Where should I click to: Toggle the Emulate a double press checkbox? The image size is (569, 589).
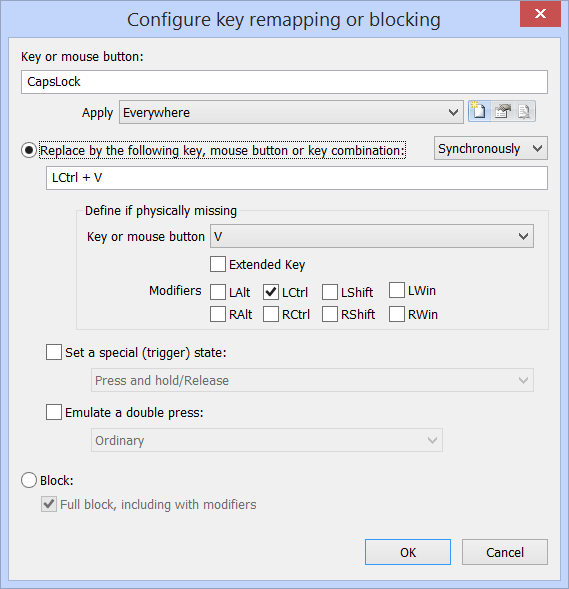tap(54, 412)
